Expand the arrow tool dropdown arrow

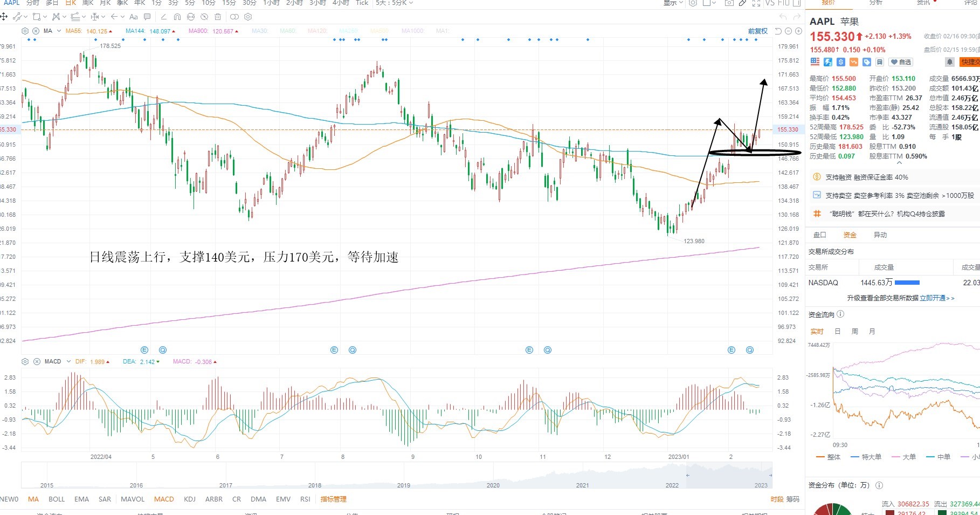pyautogui.click(x=122, y=17)
